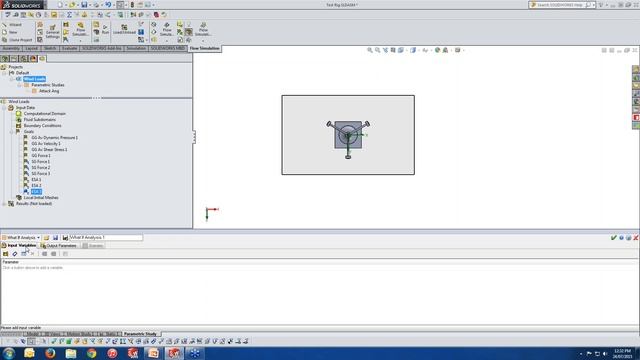Open the Windows Start menu
The image size is (640, 360).
tap(9, 353)
